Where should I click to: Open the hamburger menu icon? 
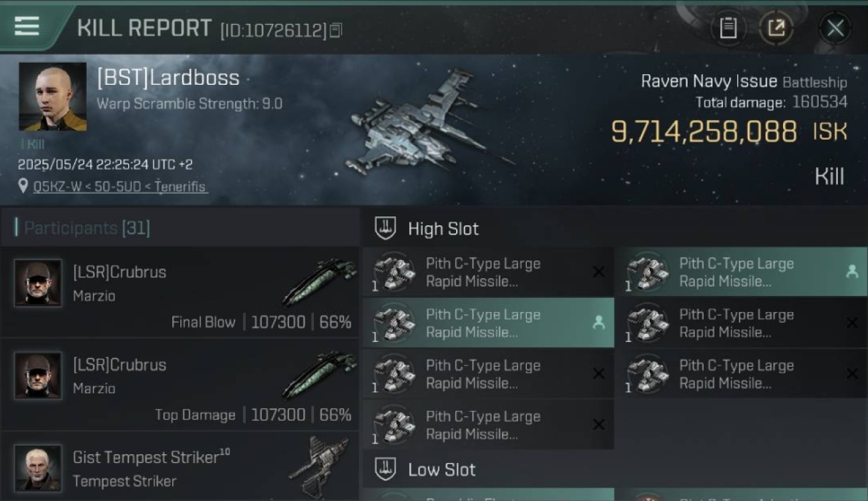[27, 27]
